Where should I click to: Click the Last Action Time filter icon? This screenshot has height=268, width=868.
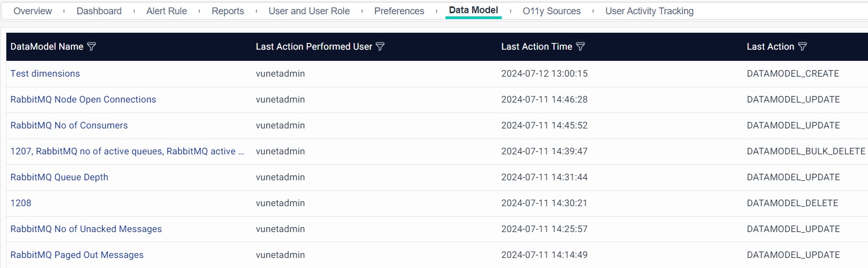[x=580, y=47]
